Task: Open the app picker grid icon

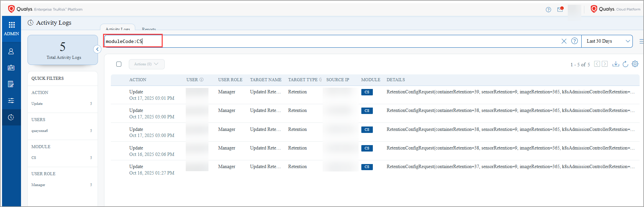Action: 12,25
